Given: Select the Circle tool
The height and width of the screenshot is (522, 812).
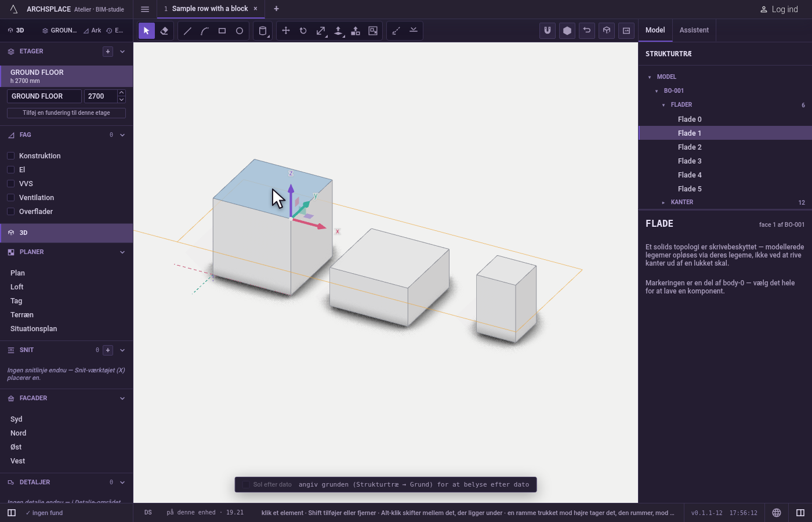Looking at the screenshot, I should pyautogui.click(x=240, y=31).
